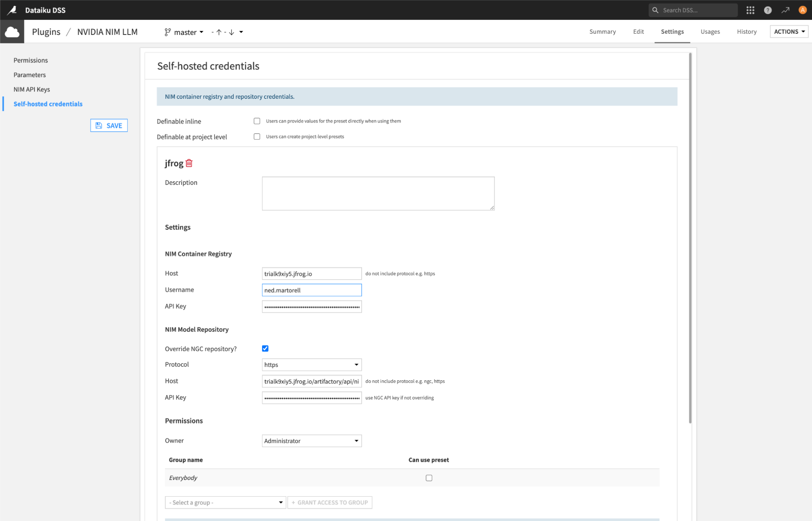Expand the Owner Administrator dropdown

click(312, 441)
